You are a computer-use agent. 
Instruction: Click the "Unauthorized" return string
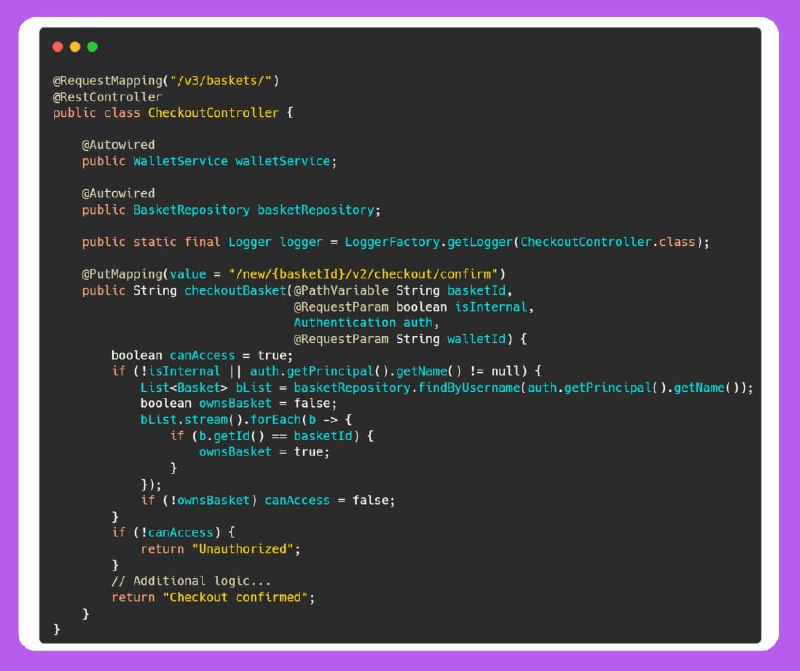pos(243,549)
